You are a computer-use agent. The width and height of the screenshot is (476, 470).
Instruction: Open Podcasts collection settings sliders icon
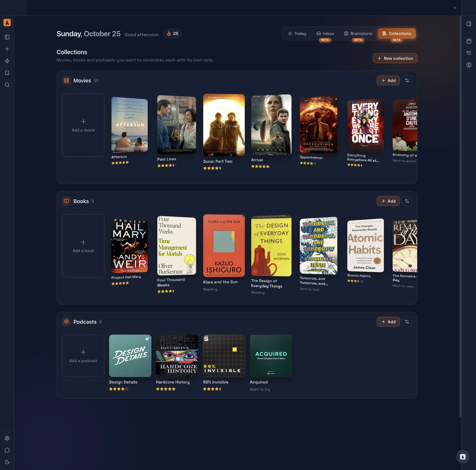pyautogui.click(x=407, y=322)
